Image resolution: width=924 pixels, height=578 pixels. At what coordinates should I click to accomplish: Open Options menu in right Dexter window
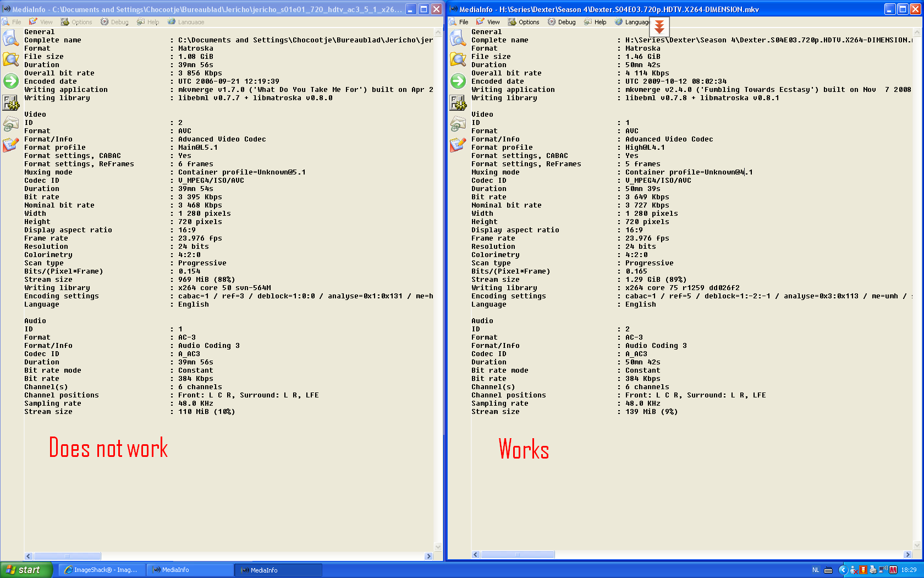524,22
